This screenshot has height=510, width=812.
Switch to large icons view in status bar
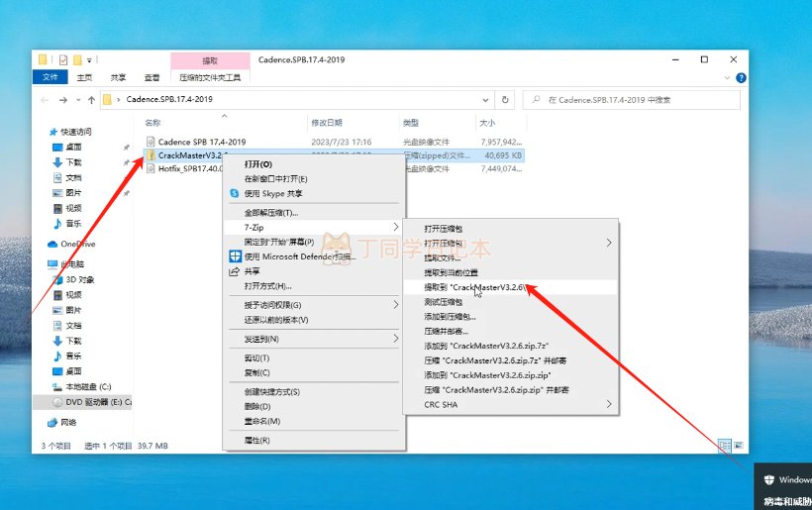click(x=739, y=446)
